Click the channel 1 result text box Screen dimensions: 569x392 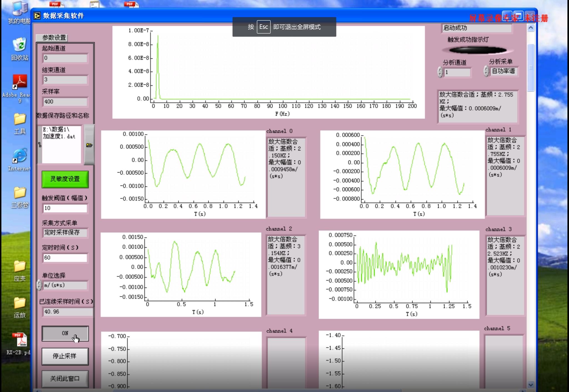505,175
